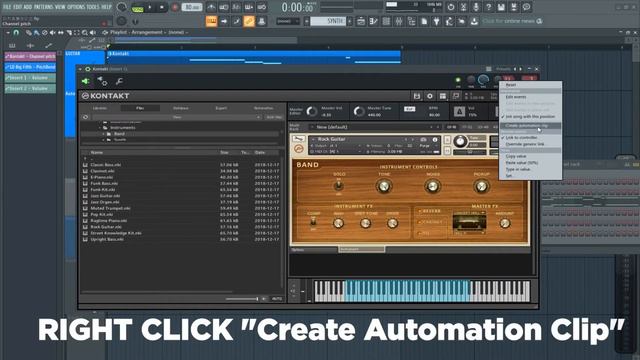Viewport: 640px width, 360px height.
Task: Switch to the Files tab in Kontakt browser
Action: click(x=140, y=108)
